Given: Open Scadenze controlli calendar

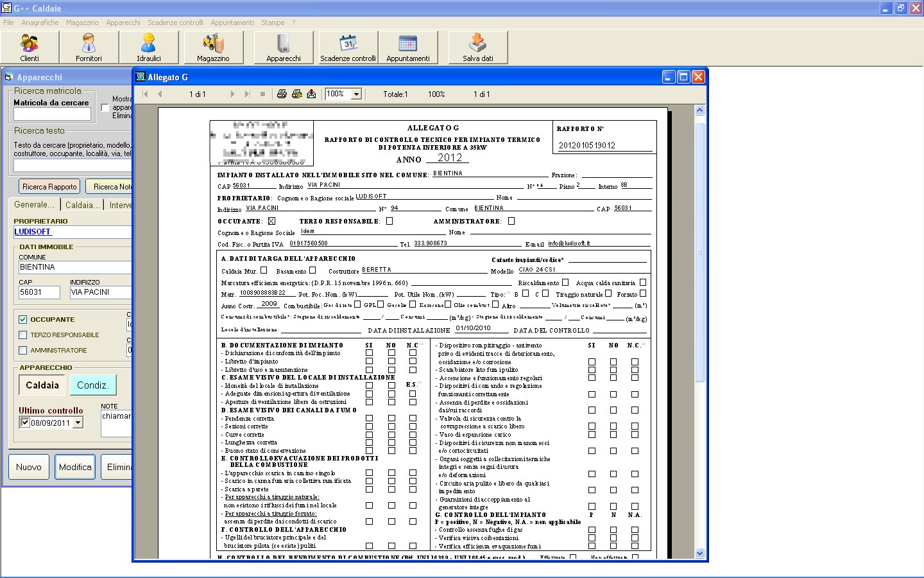Looking at the screenshot, I should pyautogui.click(x=348, y=48).
